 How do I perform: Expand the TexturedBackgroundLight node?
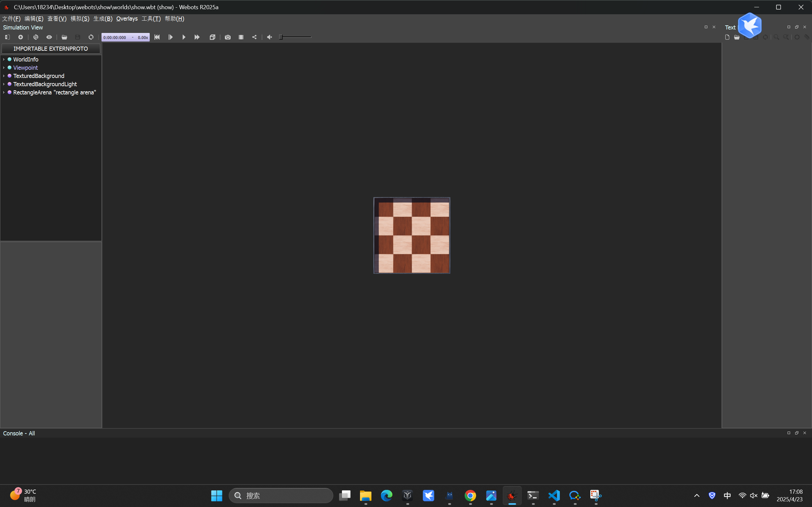click(4, 84)
